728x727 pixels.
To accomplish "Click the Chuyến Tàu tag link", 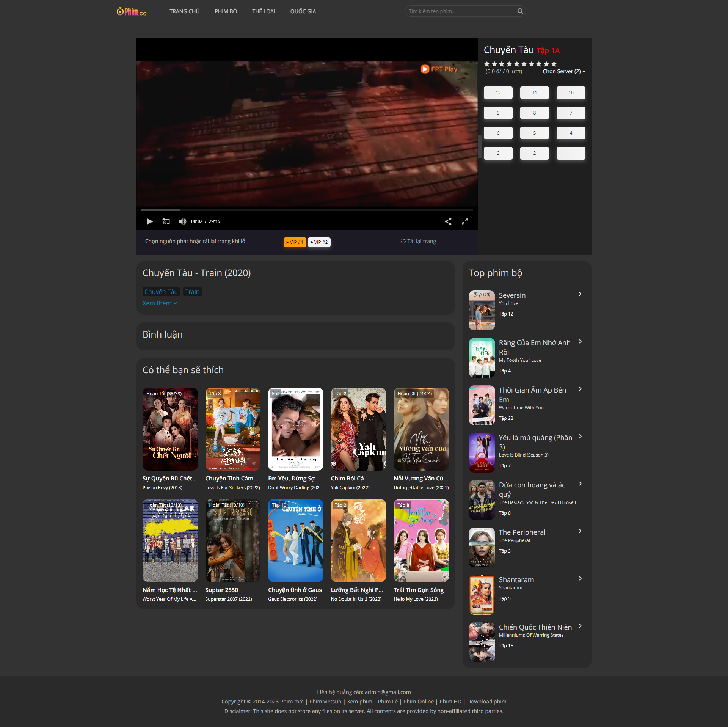I will [x=161, y=292].
